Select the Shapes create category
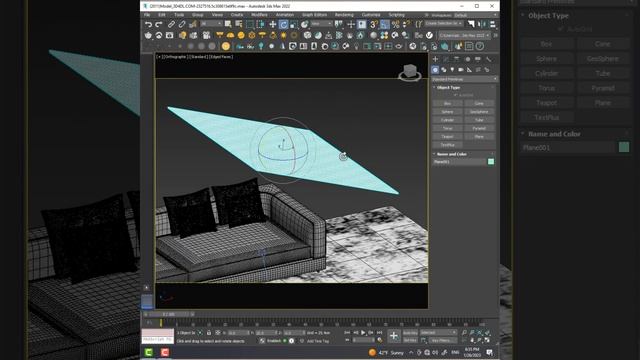 pos(444,70)
